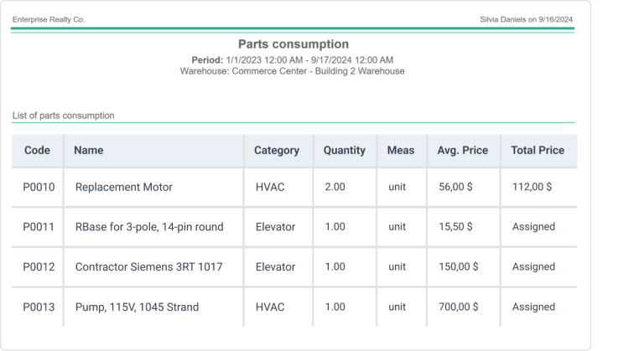Click Assigned status for P0012
644x351 pixels.
coord(533,267)
